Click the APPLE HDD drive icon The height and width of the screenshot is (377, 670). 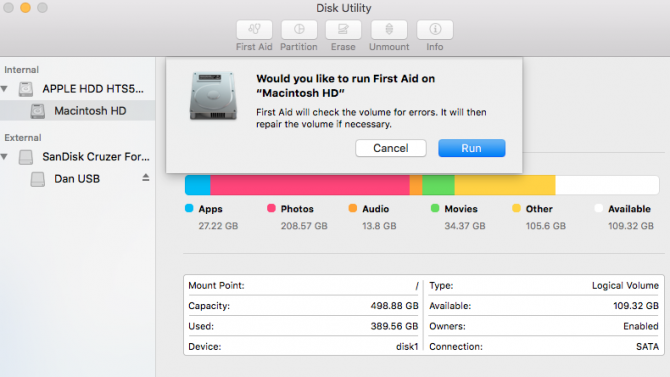coord(26,89)
